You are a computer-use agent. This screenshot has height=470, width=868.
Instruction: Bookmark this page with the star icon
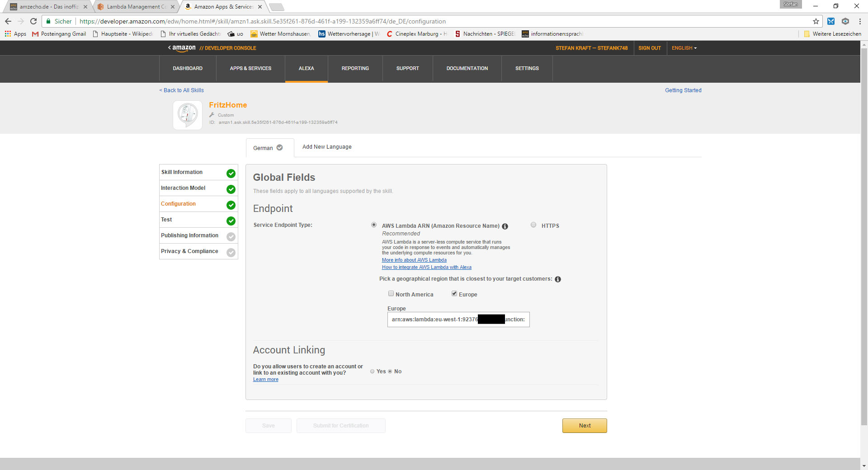[x=816, y=21]
